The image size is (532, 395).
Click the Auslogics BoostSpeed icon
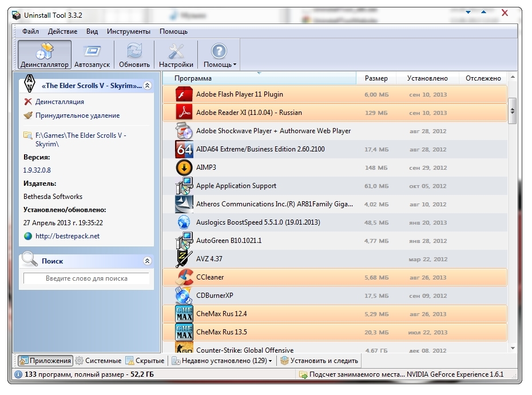coord(184,222)
